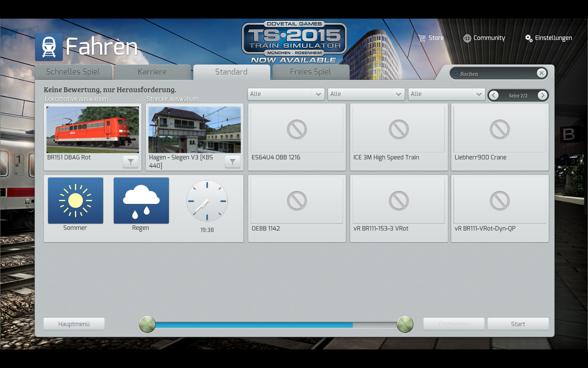Screen dimensions: 588x368
Task: Click the Seite 2/2 page indicator
Action: click(518, 96)
